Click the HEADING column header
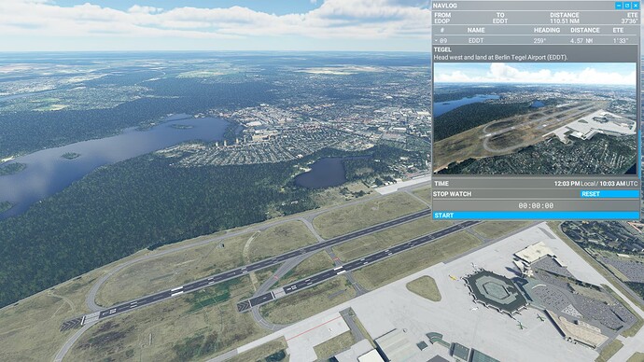 click(547, 30)
